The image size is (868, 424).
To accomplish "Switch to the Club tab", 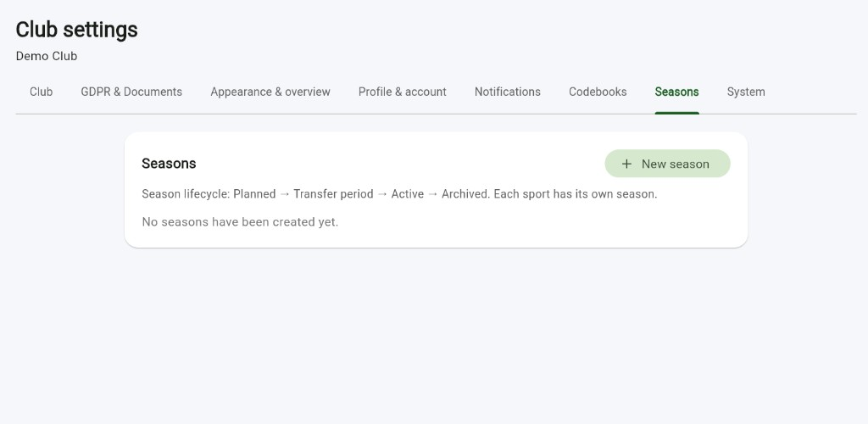I will coord(41,92).
